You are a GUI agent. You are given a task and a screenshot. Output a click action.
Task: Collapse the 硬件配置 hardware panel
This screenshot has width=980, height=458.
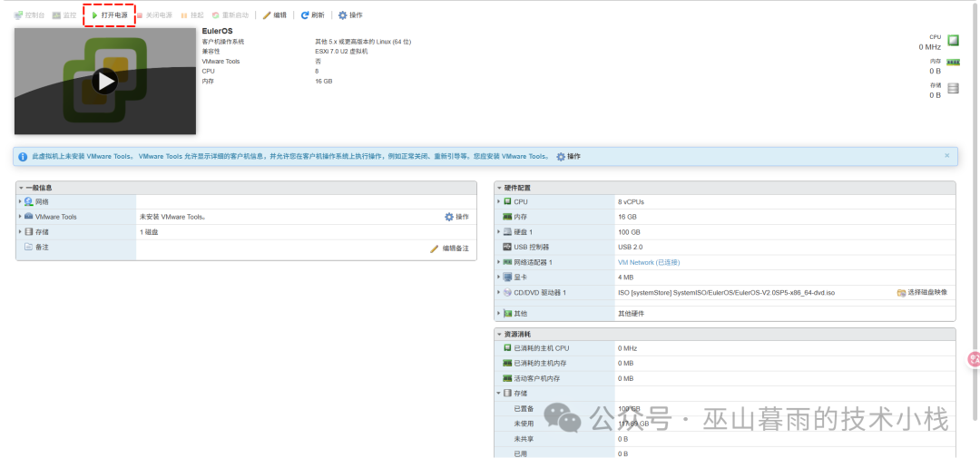coord(499,188)
